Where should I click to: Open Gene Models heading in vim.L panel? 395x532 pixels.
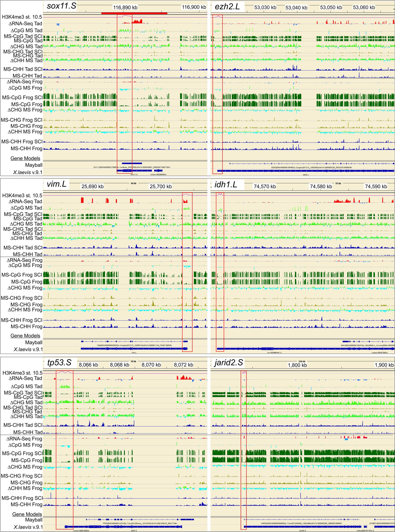tap(25, 336)
